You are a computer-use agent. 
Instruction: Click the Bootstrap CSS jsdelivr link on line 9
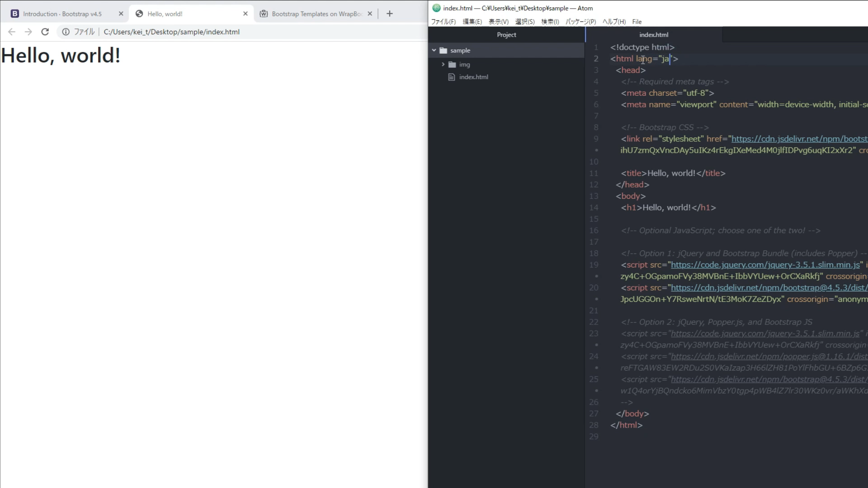(x=799, y=139)
